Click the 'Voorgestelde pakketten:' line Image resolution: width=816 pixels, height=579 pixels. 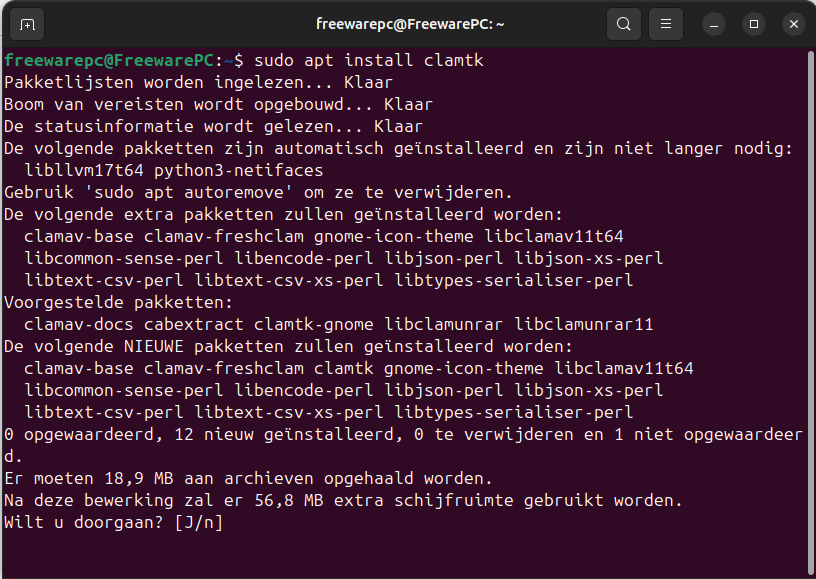click(118, 302)
